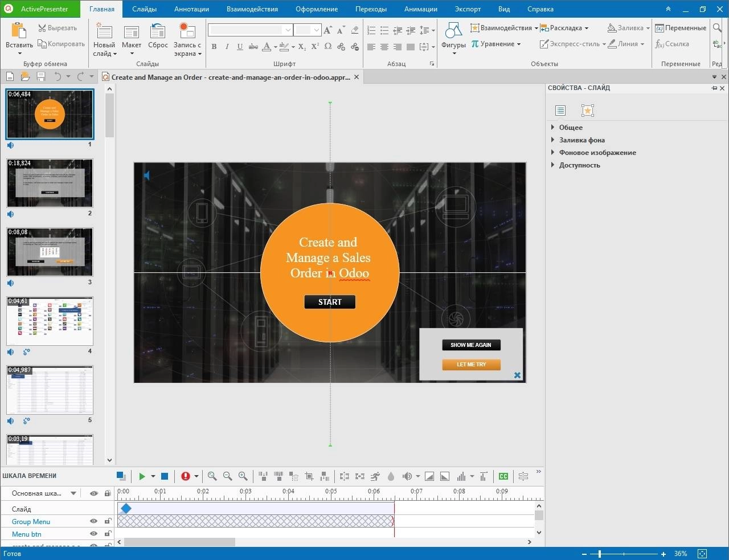Open the Аннотации ribbon tab

[x=191, y=9]
